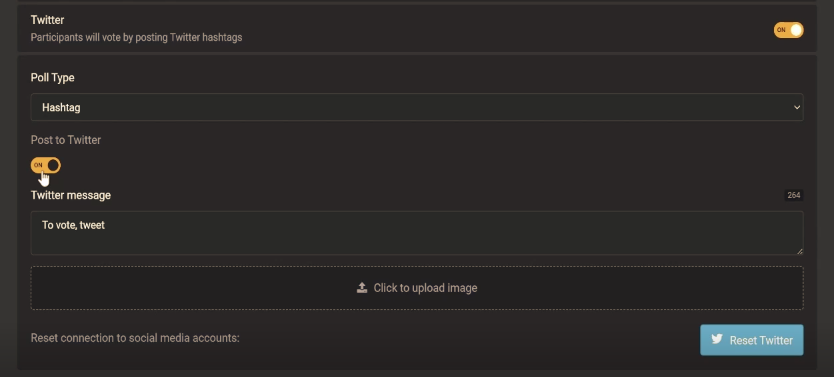The width and height of the screenshot is (834, 377).
Task: Click the Post to Twitter label
Action: pyautogui.click(x=66, y=140)
